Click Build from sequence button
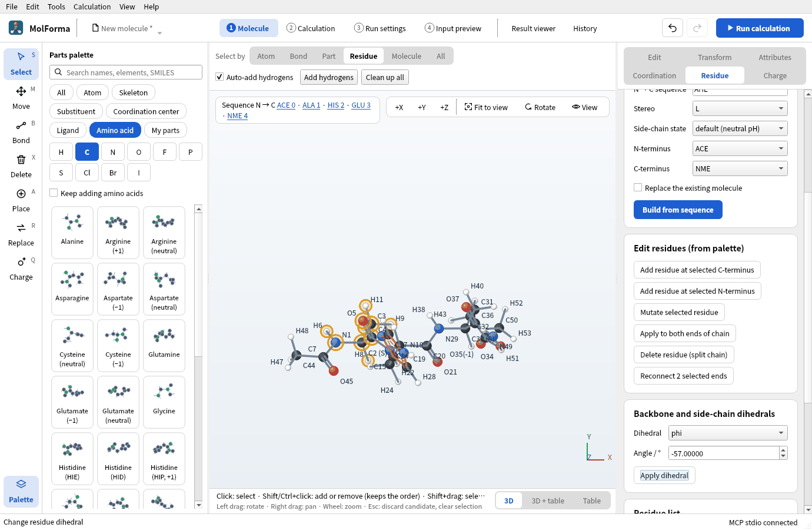812x530 pixels. click(x=678, y=210)
